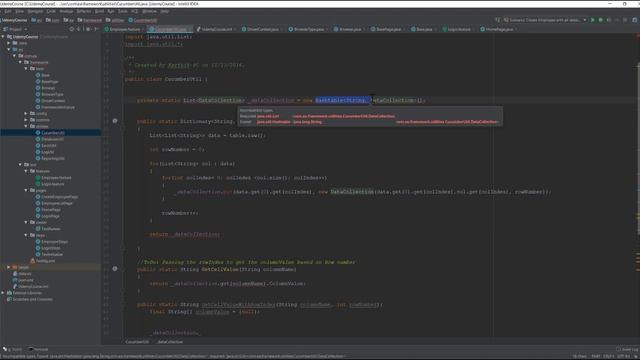Select EmployeeListPage class in project tree
Image resolution: width=640 pixels, height=360 pixels.
pyautogui.click(x=54, y=203)
